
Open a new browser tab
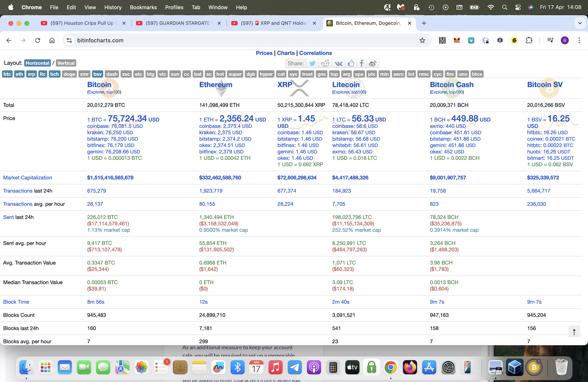tap(424, 23)
